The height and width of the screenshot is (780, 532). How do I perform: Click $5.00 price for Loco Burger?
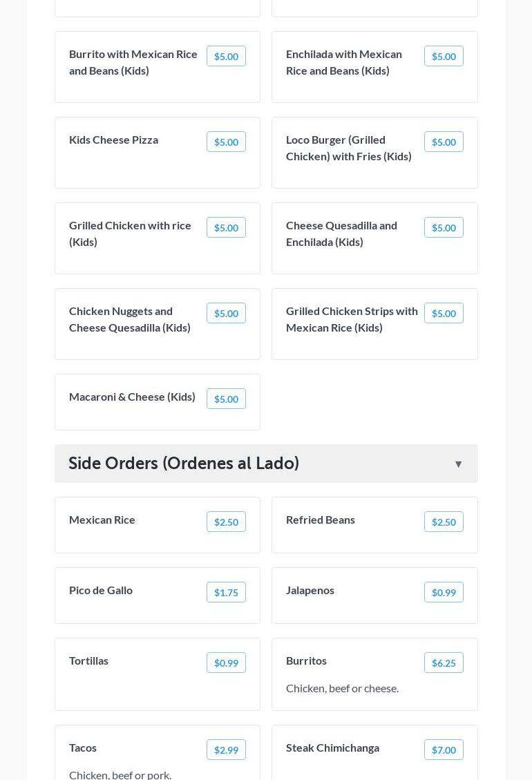tap(444, 142)
